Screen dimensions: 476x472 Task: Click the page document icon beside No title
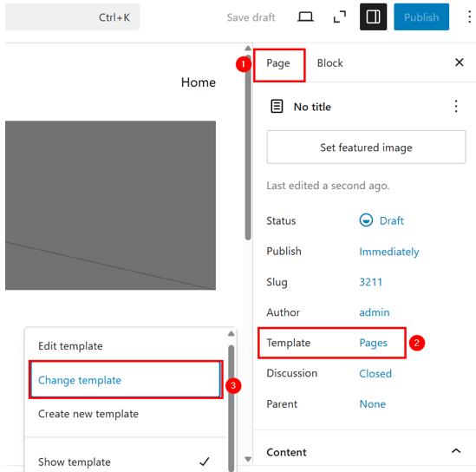point(277,107)
